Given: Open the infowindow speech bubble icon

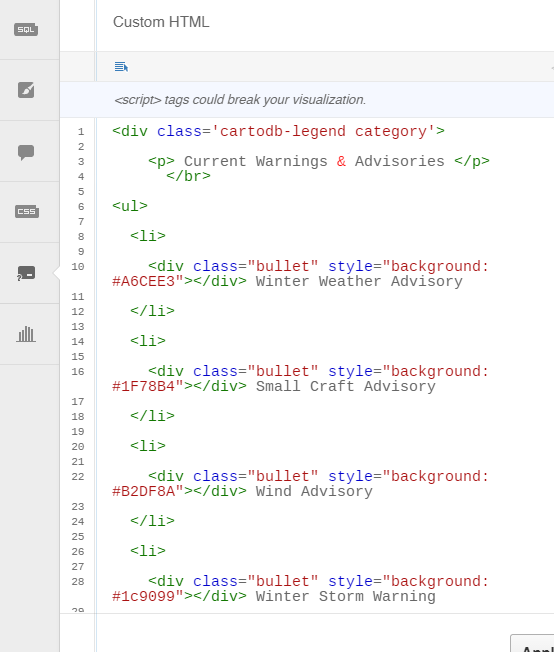Looking at the screenshot, I should (26, 152).
